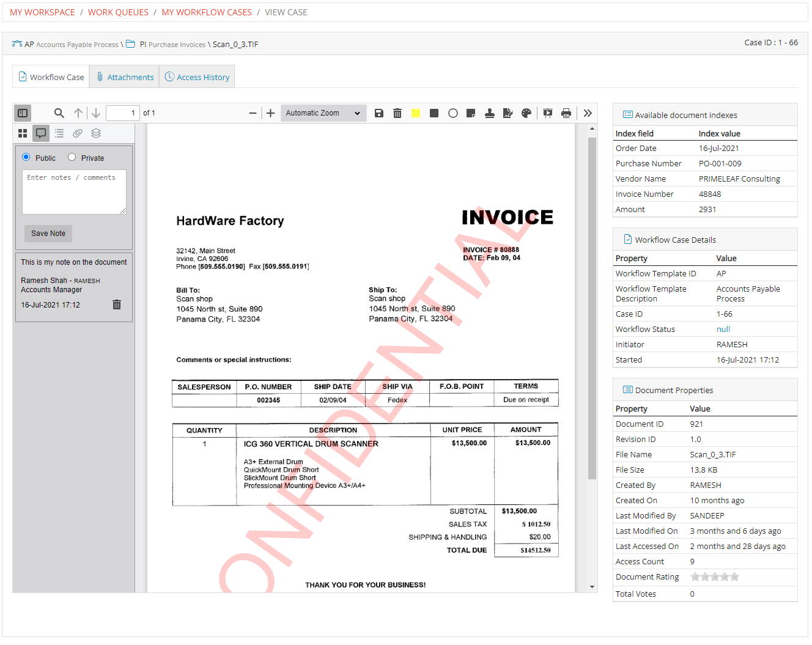Click the Save Note button
The image size is (812, 645).
tap(48, 233)
